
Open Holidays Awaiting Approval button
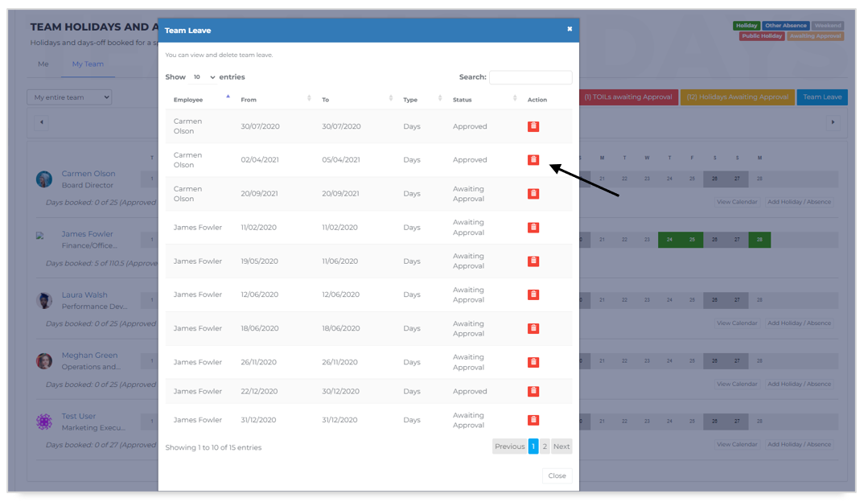pyautogui.click(x=738, y=97)
